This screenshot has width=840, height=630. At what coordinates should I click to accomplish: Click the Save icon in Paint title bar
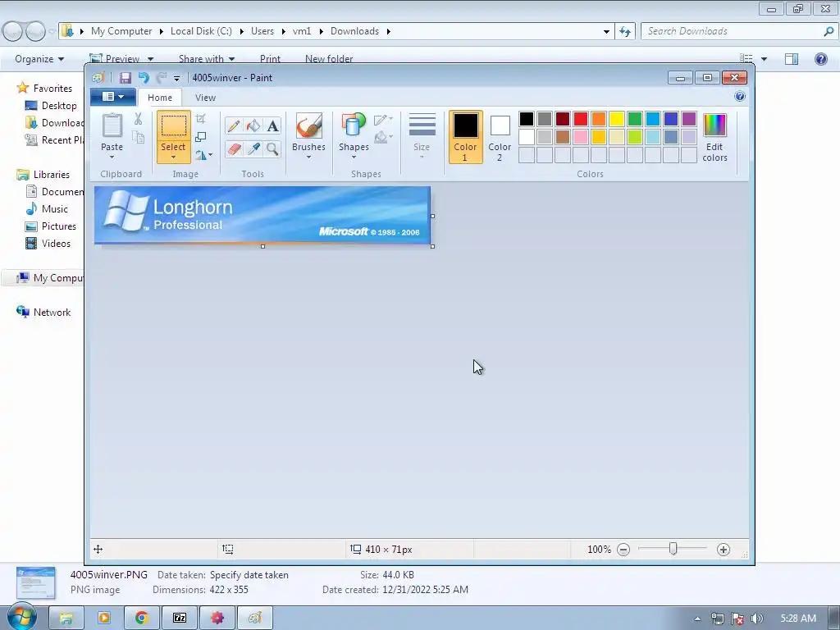[x=126, y=78]
